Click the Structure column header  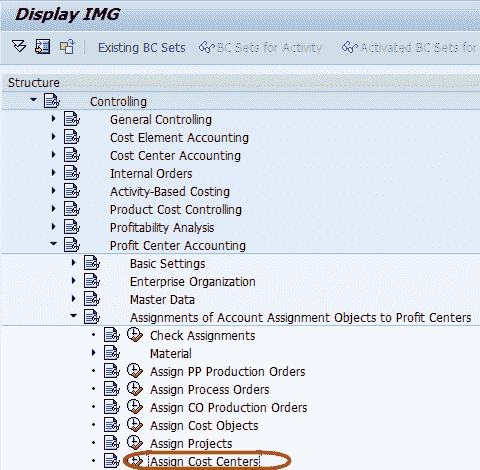241,83
